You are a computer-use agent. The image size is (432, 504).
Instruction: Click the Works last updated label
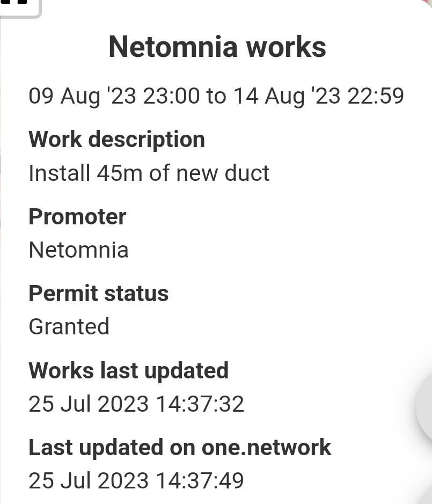click(129, 370)
